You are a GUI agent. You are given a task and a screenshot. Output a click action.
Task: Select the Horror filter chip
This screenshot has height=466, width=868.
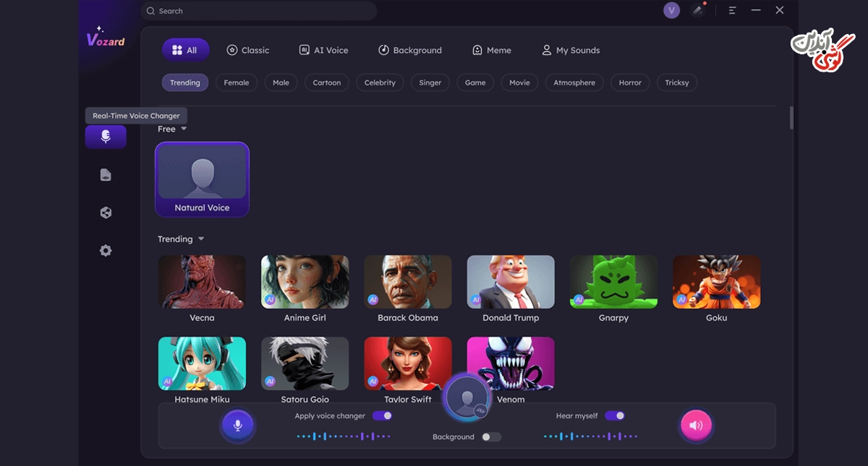pyautogui.click(x=630, y=82)
